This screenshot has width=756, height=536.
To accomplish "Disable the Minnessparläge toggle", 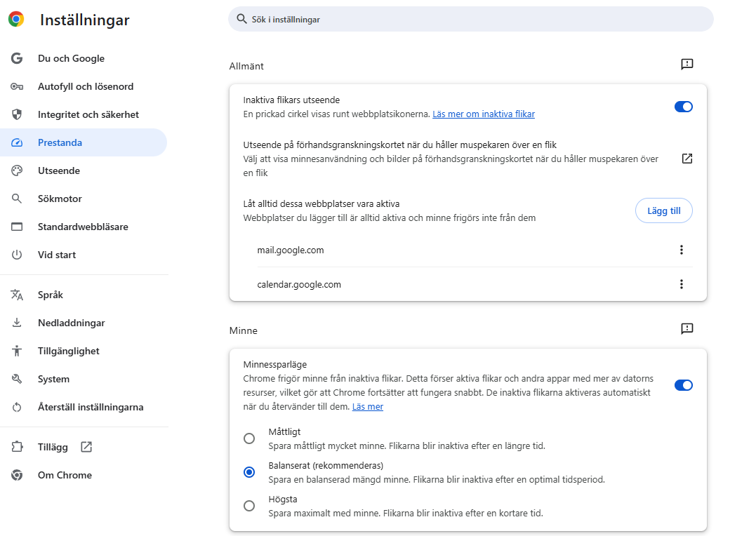I will click(x=683, y=385).
